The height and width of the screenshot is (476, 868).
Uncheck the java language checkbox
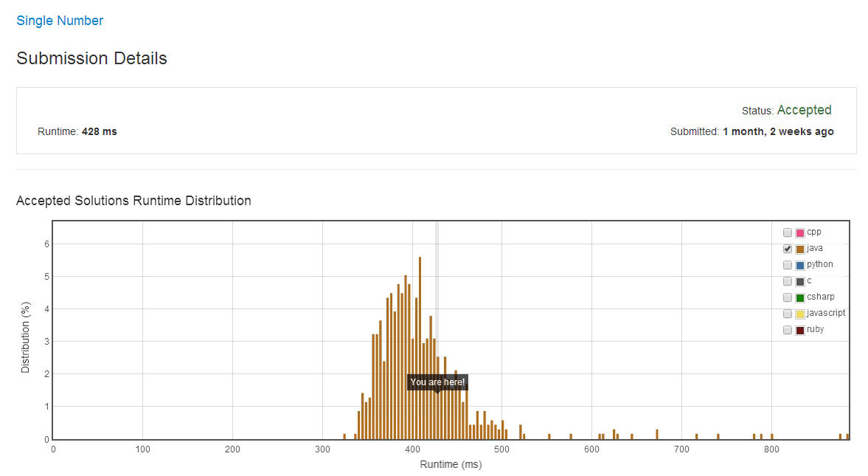pyautogui.click(x=787, y=249)
